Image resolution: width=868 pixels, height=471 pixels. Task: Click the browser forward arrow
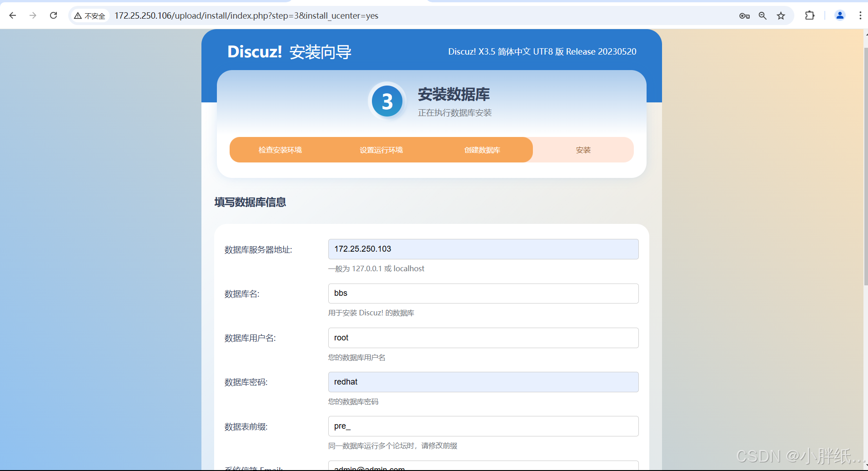click(33, 15)
